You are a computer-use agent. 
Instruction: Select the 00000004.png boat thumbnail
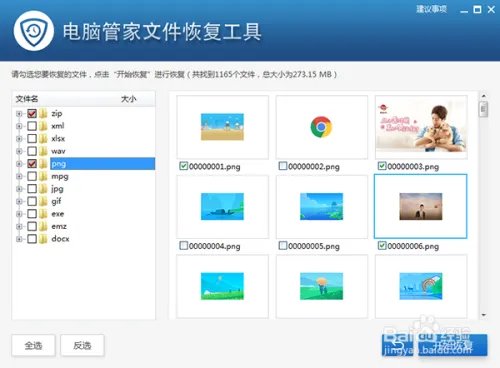[222, 207]
